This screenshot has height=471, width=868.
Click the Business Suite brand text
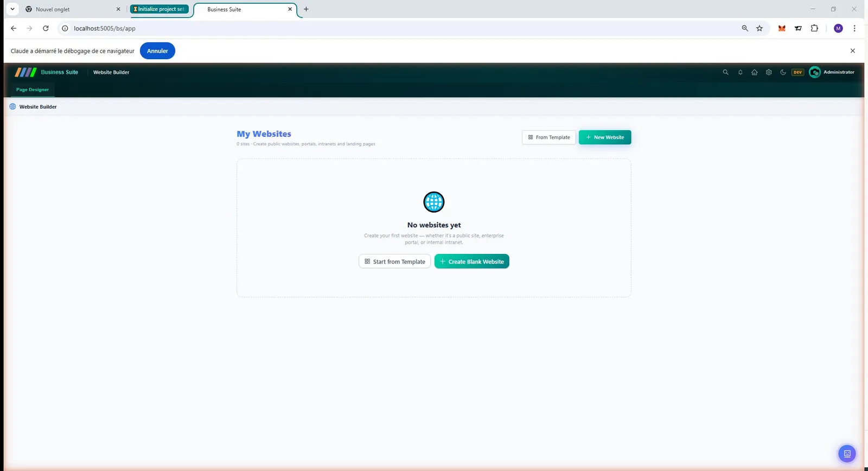pos(60,72)
